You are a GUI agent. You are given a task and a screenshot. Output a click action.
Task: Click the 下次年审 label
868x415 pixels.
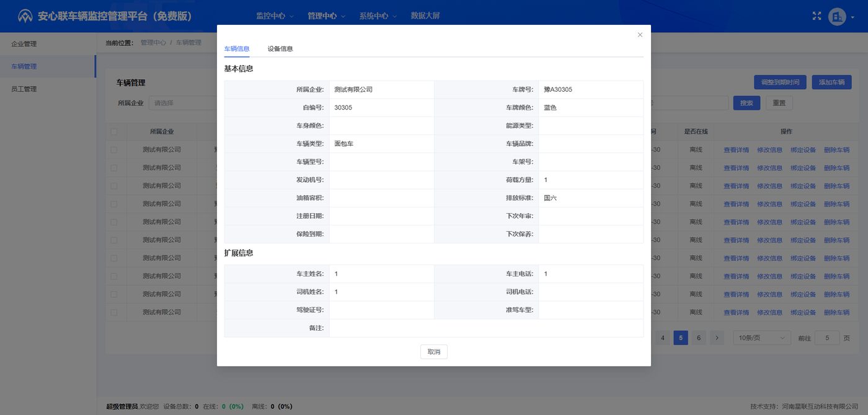520,216
